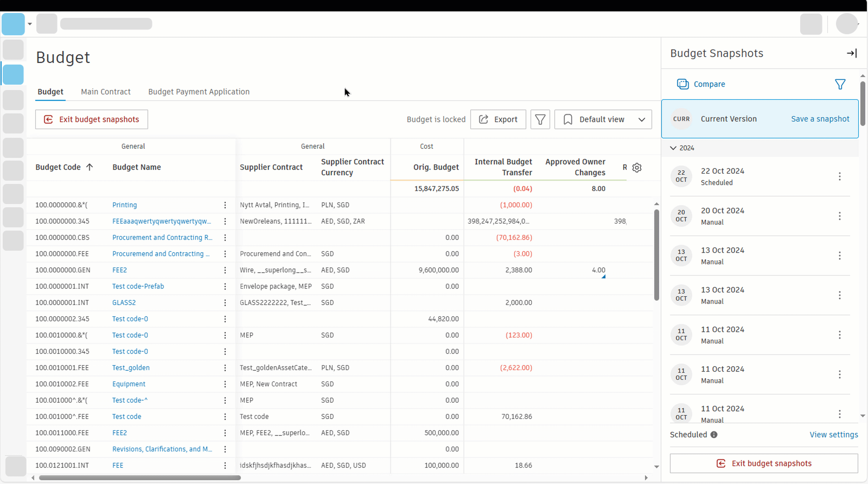Click the table horizontal scrollbar thumb
This screenshot has height=484, width=868.
[140, 478]
